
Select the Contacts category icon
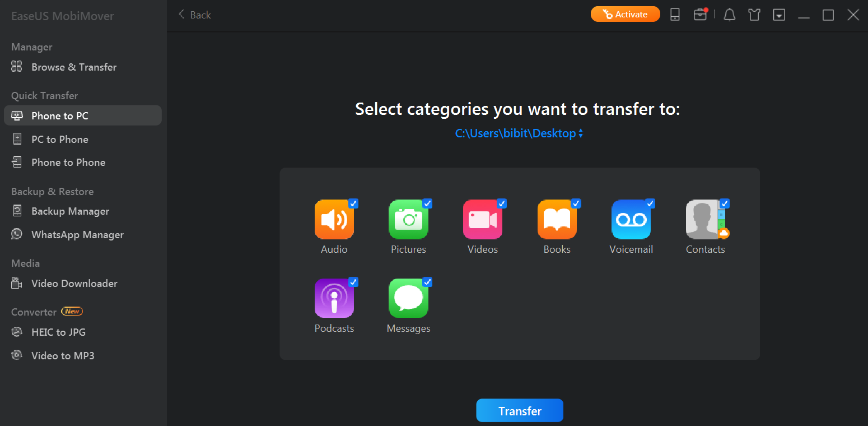coord(706,220)
